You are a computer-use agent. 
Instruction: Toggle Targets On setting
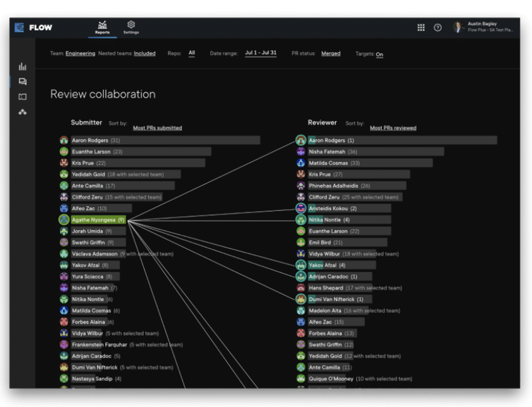click(379, 54)
